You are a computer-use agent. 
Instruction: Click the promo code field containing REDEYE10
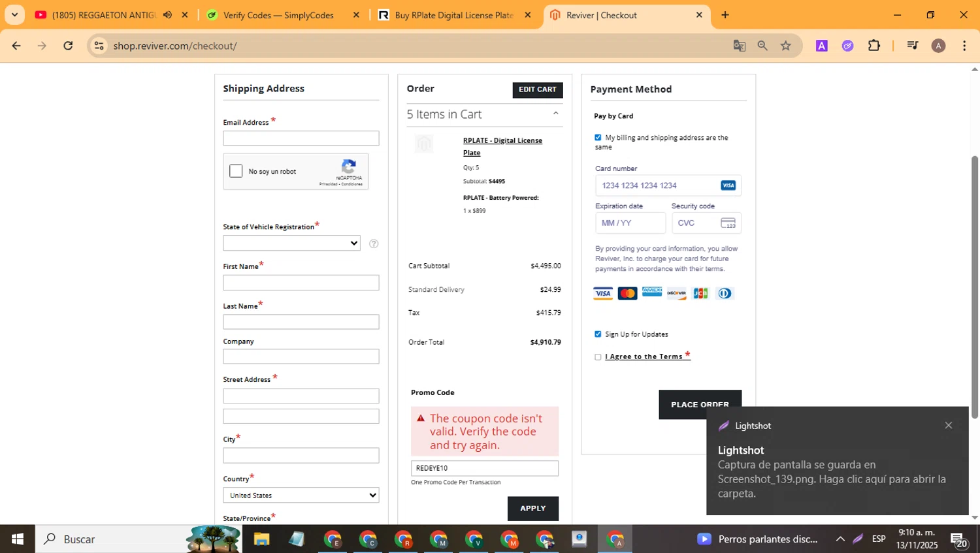[x=485, y=468]
